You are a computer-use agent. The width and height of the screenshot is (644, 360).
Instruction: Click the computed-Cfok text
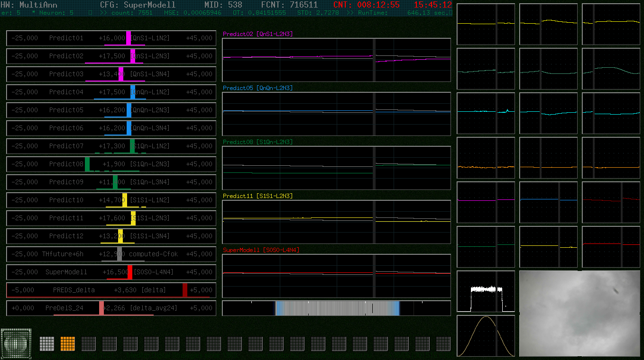pyautogui.click(x=154, y=254)
